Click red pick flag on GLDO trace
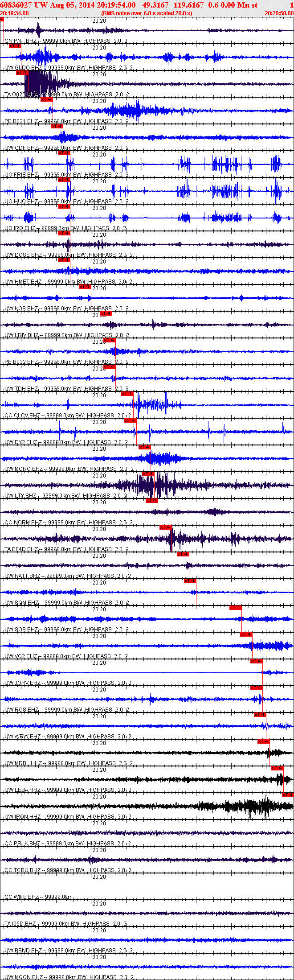Screen dimensions: 294x980 click(15, 46)
